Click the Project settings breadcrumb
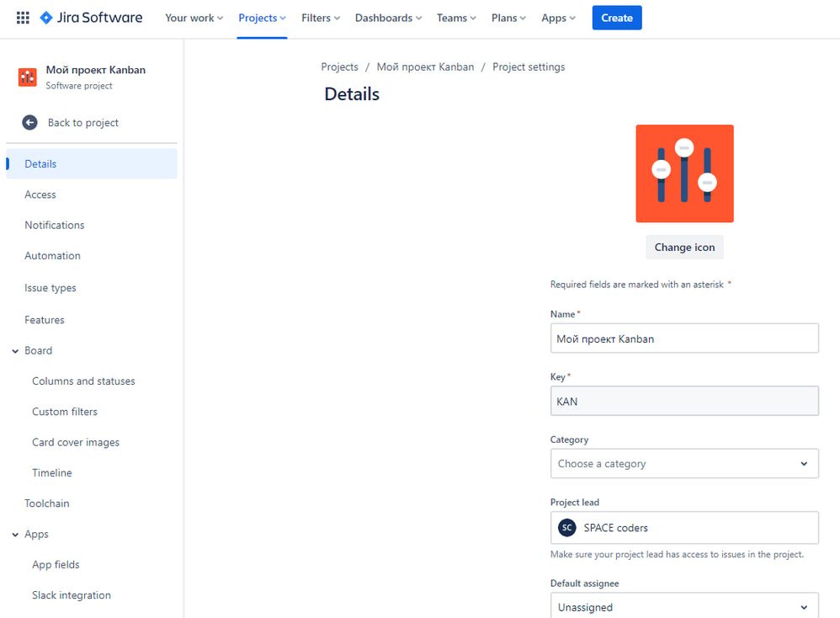The height and width of the screenshot is (618, 840). pyautogui.click(x=529, y=67)
